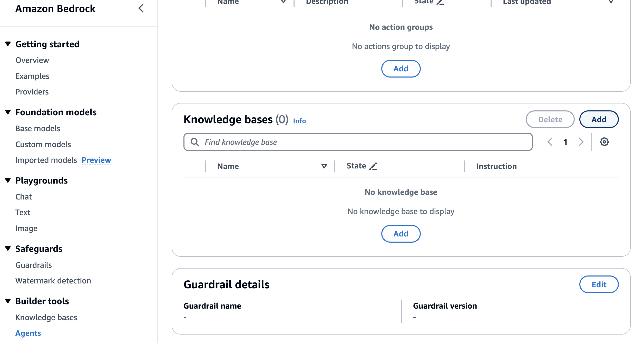This screenshot has width=644, height=343.
Task: Click Add to create a knowledge base
Action: coord(599,119)
